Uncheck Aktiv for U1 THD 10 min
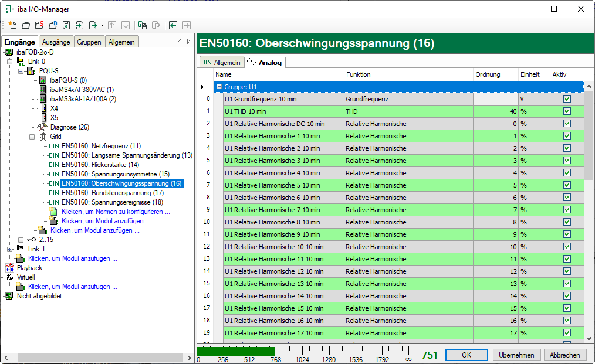 (567, 111)
